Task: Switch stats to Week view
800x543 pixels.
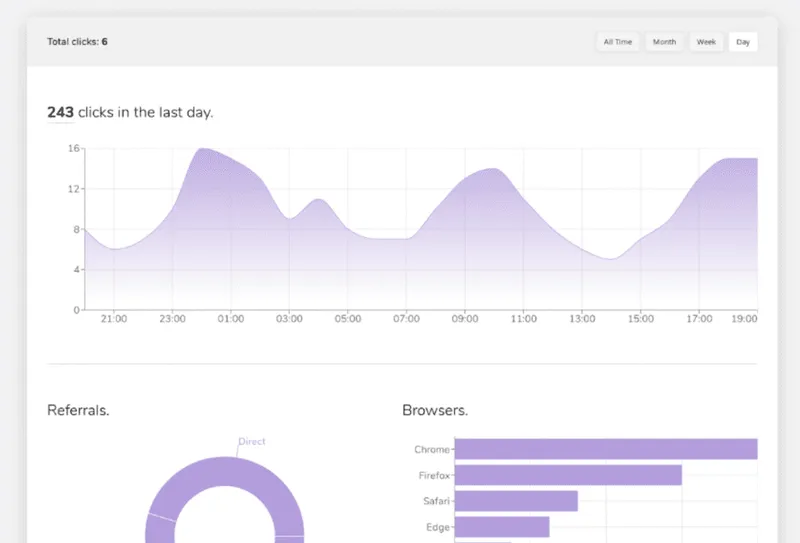Action: tap(706, 42)
